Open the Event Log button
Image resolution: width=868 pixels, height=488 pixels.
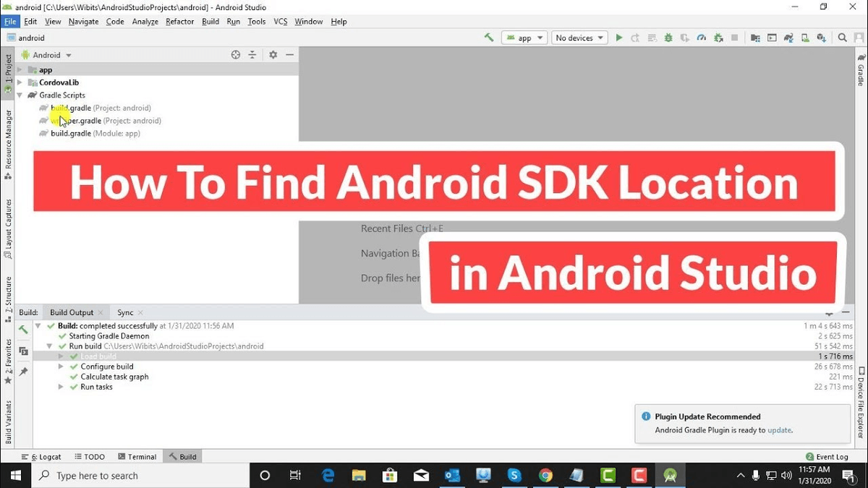click(827, 457)
